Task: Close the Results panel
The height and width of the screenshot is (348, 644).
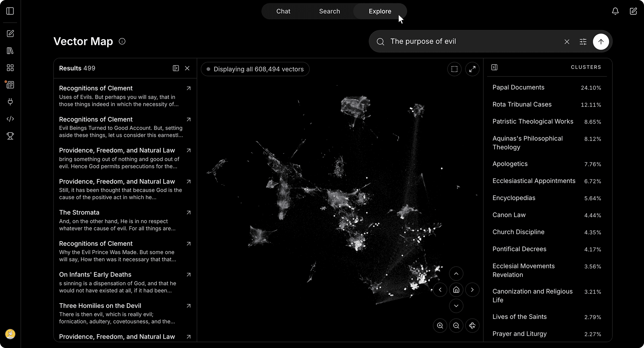Action: pos(187,68)
